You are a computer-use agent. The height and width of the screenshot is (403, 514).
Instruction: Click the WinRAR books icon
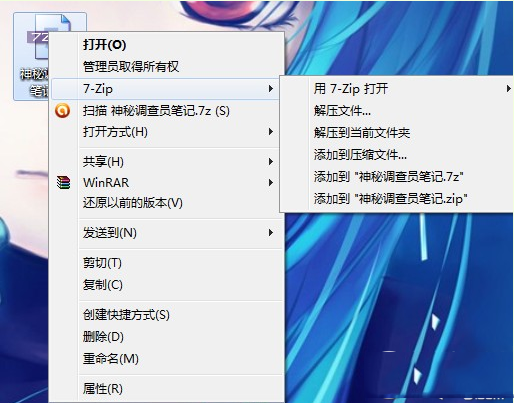[x=63, y=182]
